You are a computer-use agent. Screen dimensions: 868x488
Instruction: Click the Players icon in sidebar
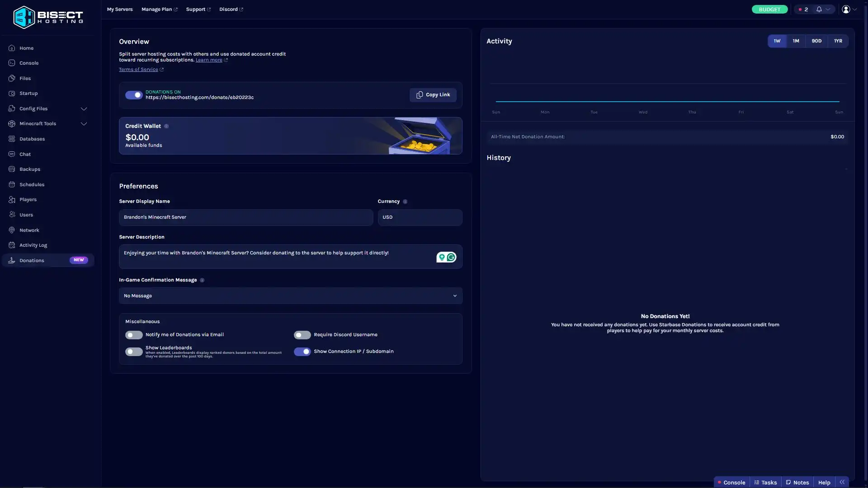click(x=12, y=200)
